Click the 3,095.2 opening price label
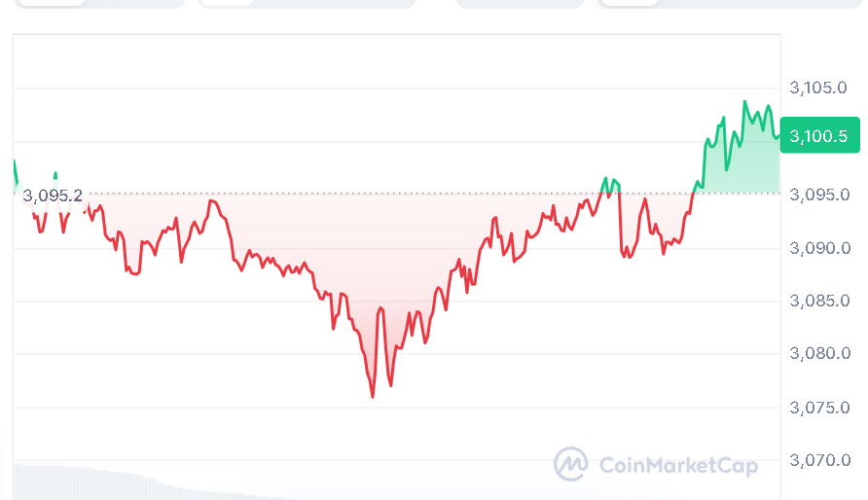The image size is (868, 500). pos(53,196)
